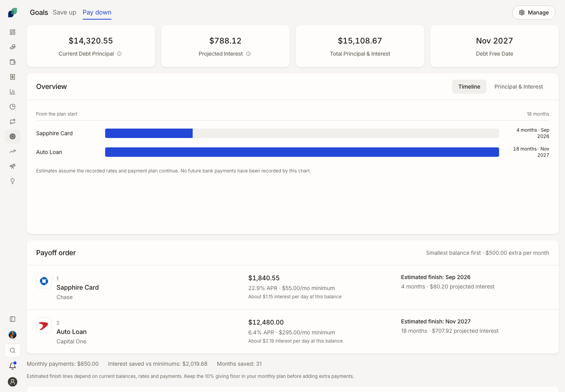Open the hand-holding giving icon in sidebar

13,47
